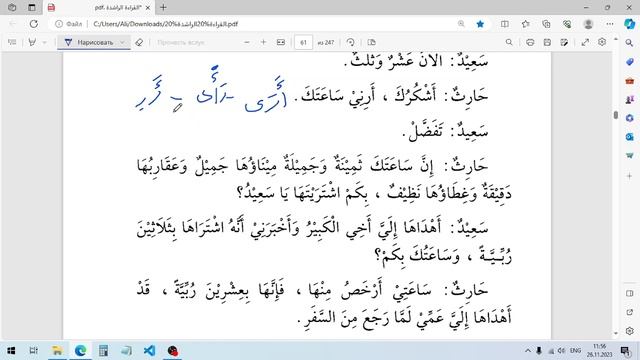Refresh the page
The height and width of the screenshot is (360, 640).
(33, 24)
